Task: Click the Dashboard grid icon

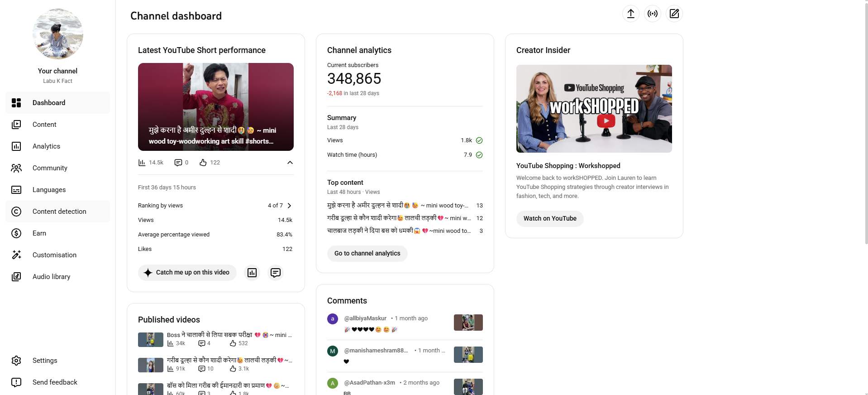Action: click(x=16, y=103)
